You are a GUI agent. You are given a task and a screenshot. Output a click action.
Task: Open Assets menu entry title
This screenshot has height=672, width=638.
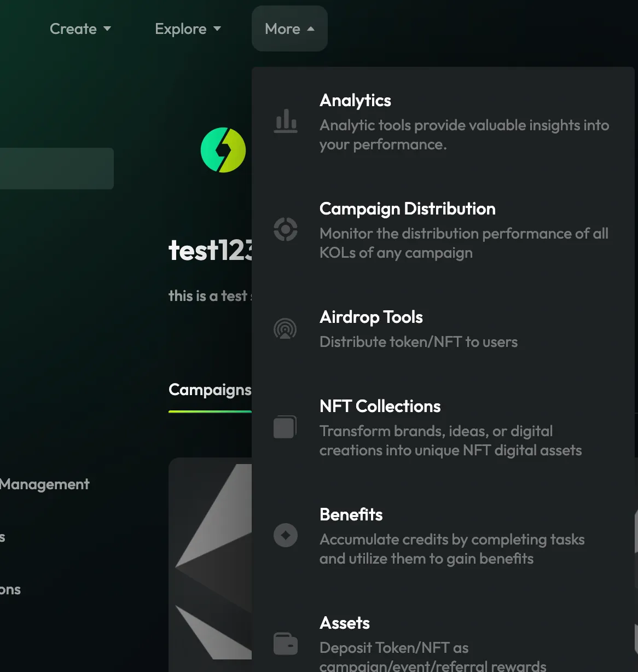point(344,623)
